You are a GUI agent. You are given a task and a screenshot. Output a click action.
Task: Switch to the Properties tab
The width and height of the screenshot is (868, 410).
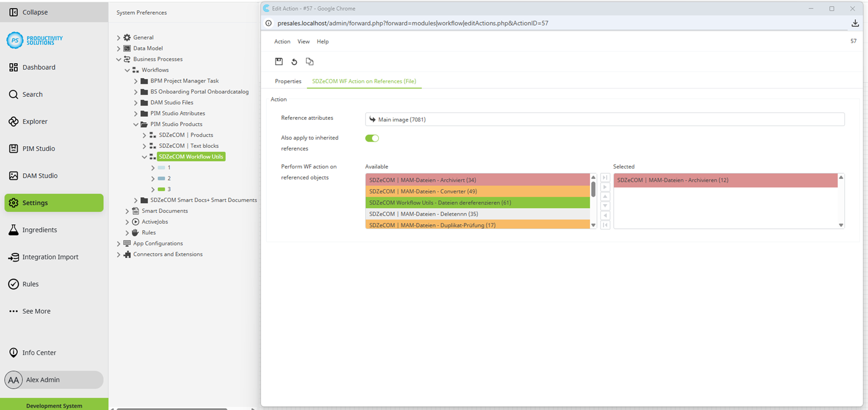[x=288, y=81]
